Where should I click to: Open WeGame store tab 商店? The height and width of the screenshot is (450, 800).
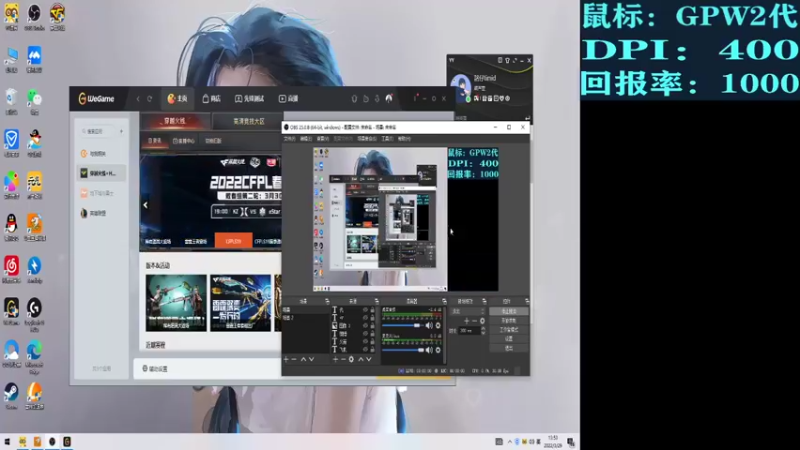coord(211,98)
